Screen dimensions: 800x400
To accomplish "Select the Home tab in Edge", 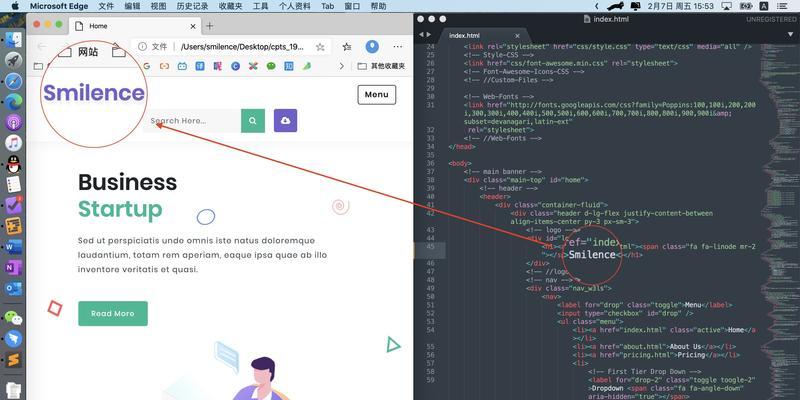I will (135, 26).
